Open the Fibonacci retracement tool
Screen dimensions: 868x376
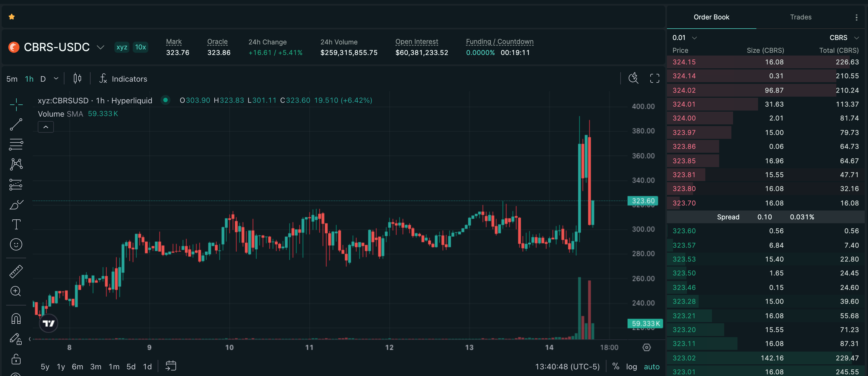pos(16,144)
